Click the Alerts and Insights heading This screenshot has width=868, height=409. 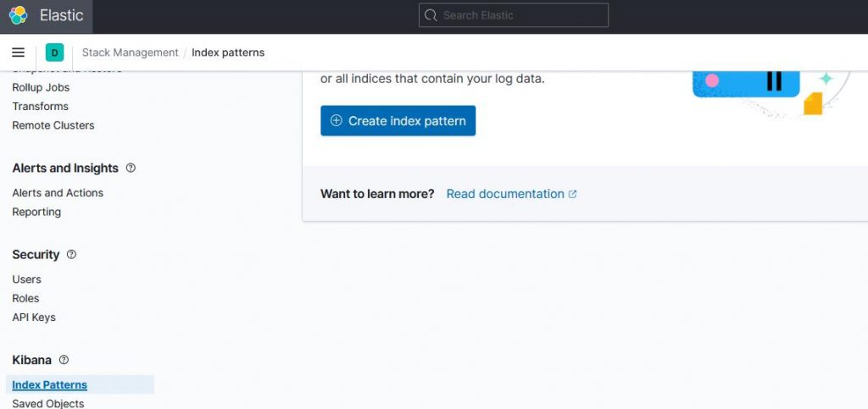65,168
